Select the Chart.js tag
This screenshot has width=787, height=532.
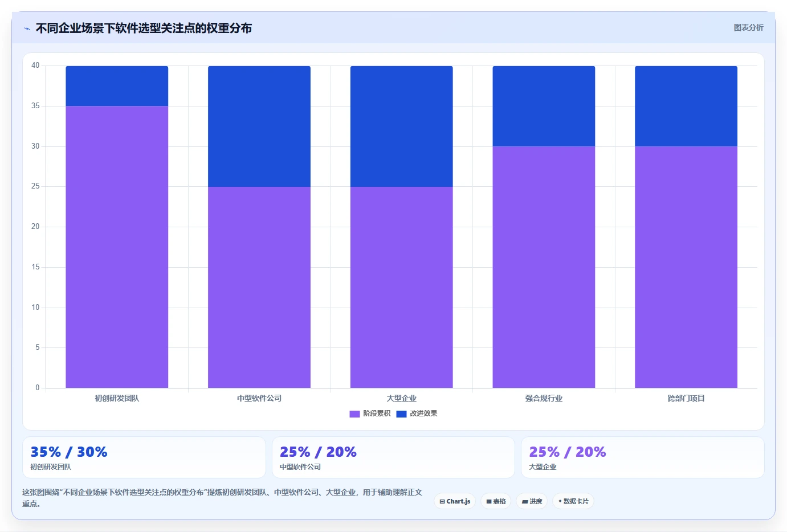point(455,501)
